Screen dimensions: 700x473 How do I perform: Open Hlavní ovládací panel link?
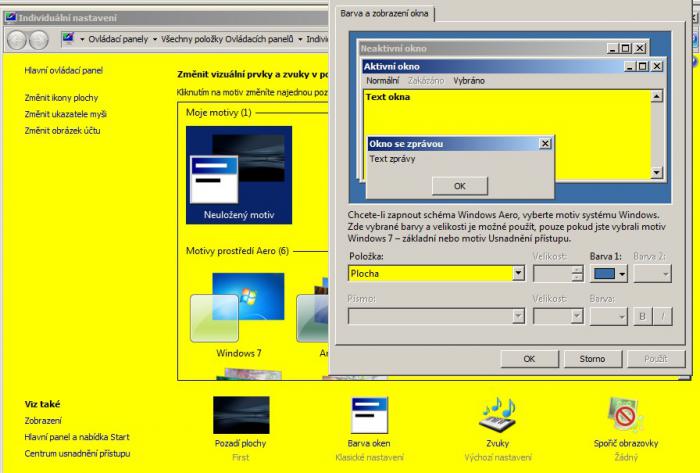tap(64, 71)
